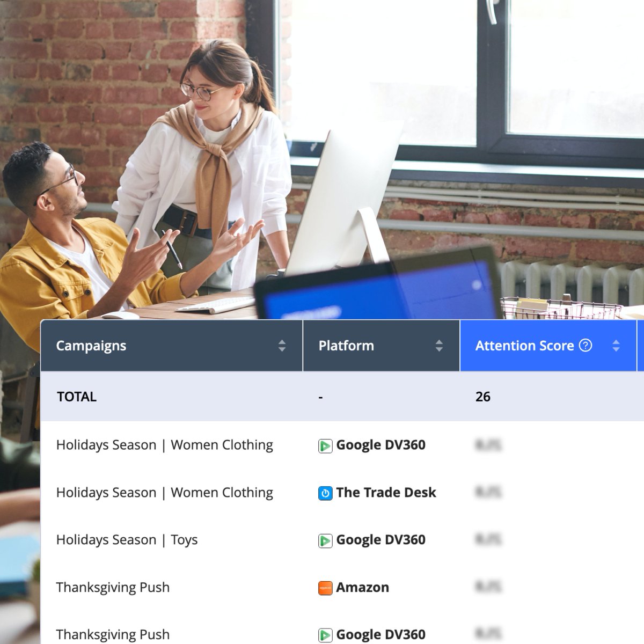Click the dash in TOTAL platform cell
644x644 pixels.
pos(320,397)
